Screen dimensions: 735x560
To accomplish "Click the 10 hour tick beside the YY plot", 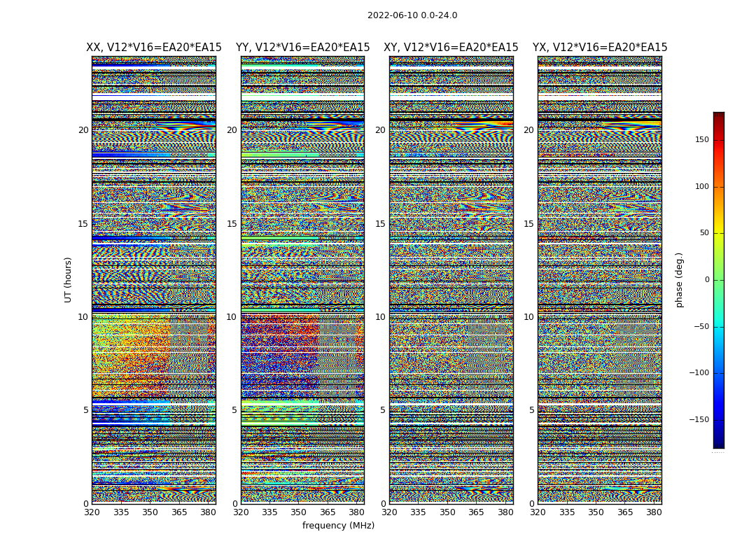I will 232,317.
